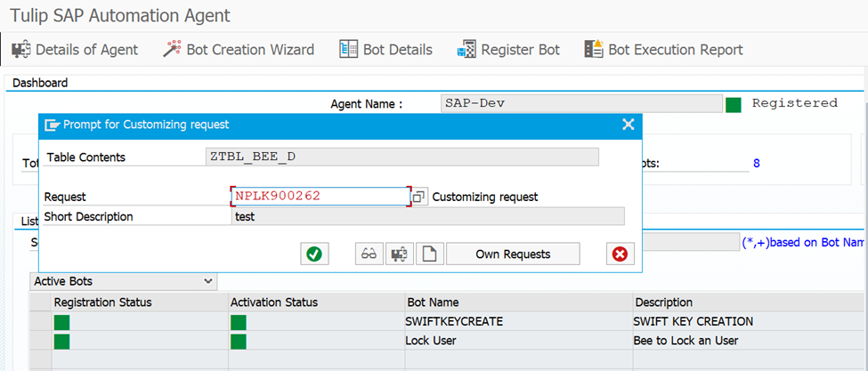Create a new request with page icon

pyautogui.click(x=430, y=254)
